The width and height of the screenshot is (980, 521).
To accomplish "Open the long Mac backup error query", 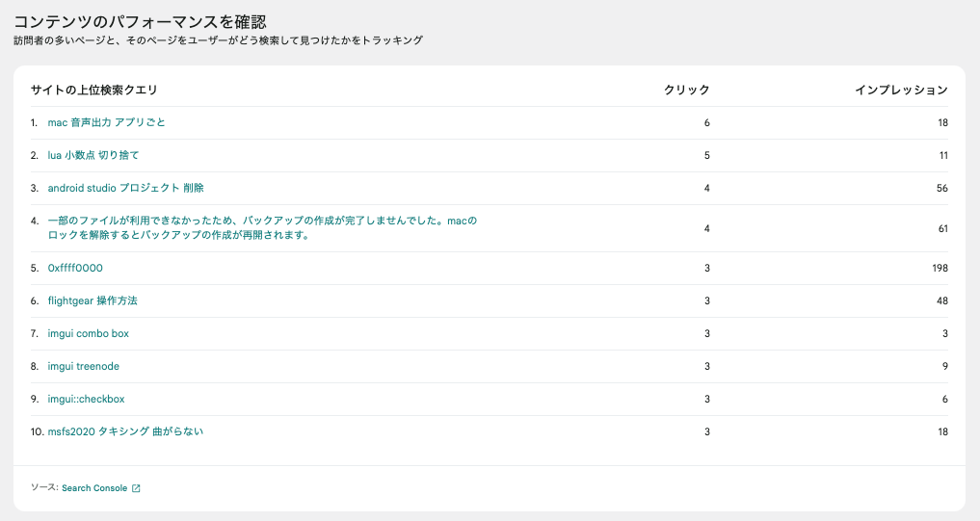I will click(x=262, y=228).
